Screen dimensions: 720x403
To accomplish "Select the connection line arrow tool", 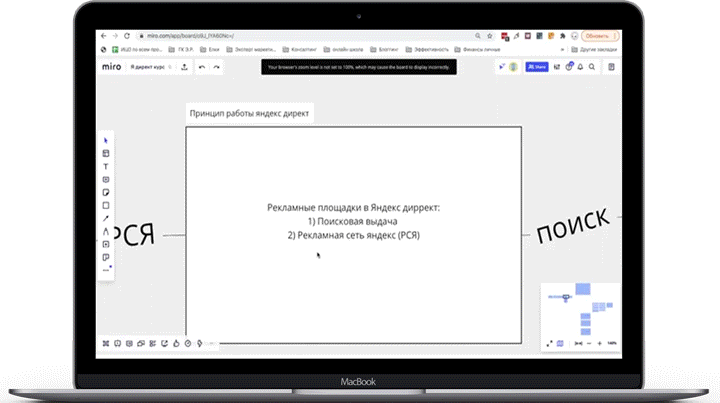I will [106, 218].
